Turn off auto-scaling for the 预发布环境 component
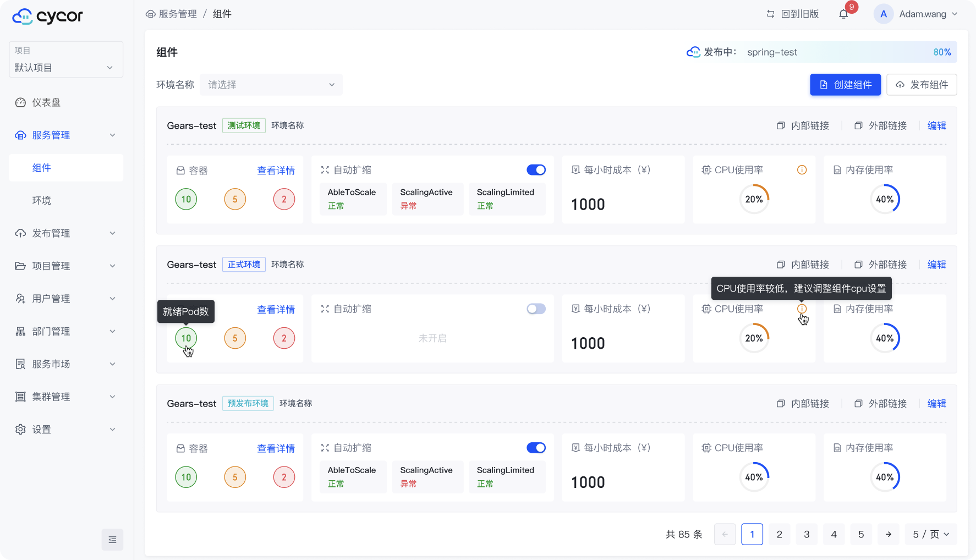Viewport: 976px width, 560px height. pyautogui.click(x=536, y=448)
